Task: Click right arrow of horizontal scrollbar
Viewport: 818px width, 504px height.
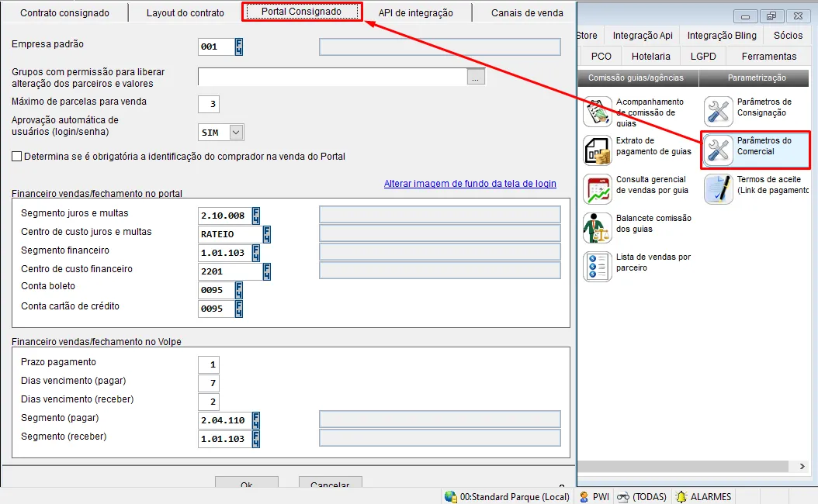Action: 803,466
